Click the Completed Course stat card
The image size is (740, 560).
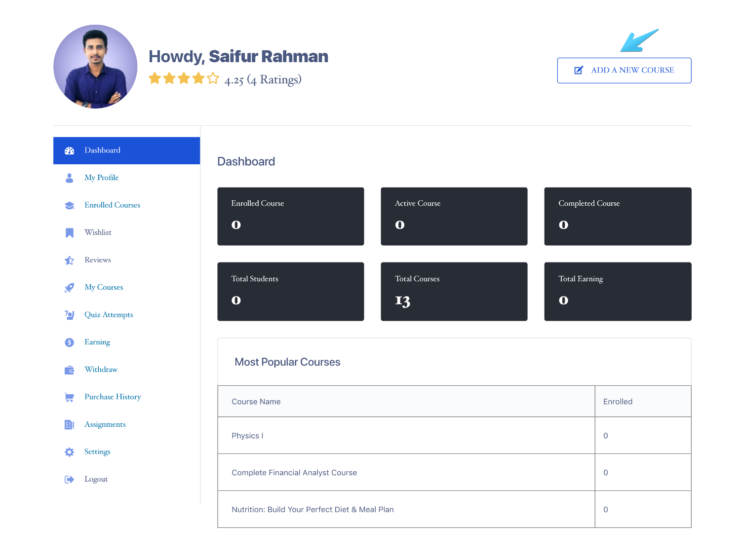point(618,216)
